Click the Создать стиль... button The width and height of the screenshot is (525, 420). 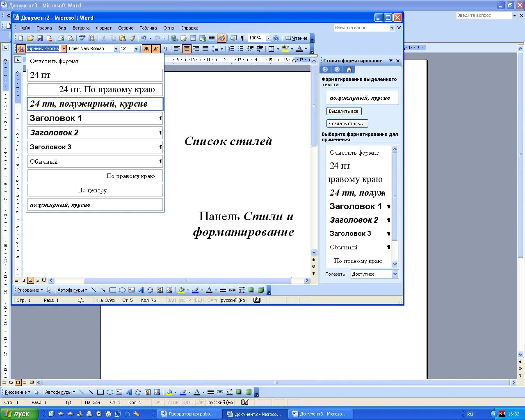point(347,123)
